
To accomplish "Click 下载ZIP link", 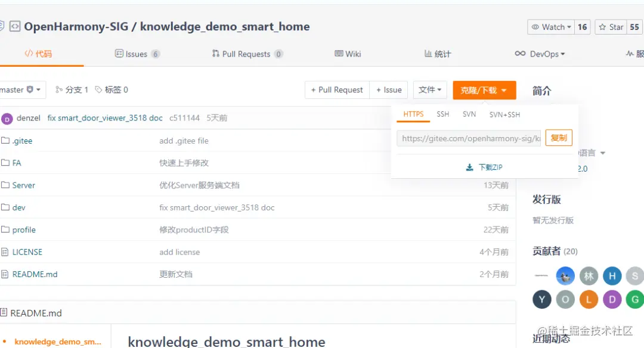I will tap(490, 167).
